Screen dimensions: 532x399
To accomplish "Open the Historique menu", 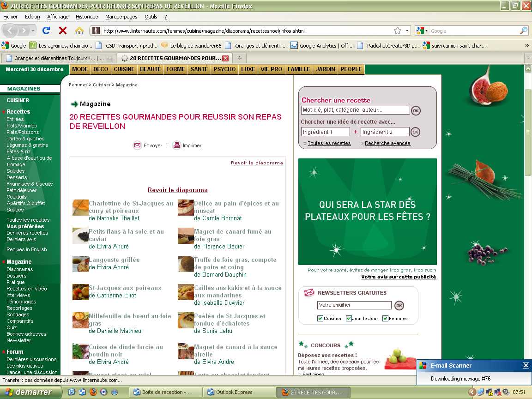I will coord(87,17).
